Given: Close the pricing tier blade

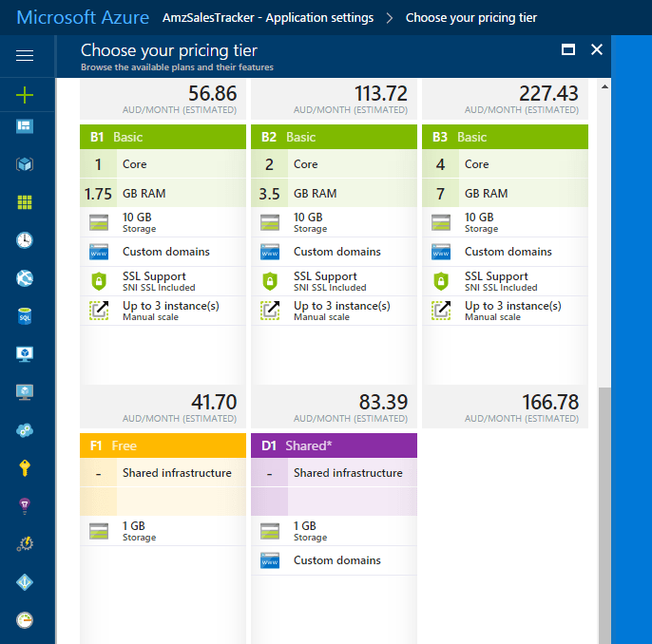Looking at the screenshot, I should point(597,49).
